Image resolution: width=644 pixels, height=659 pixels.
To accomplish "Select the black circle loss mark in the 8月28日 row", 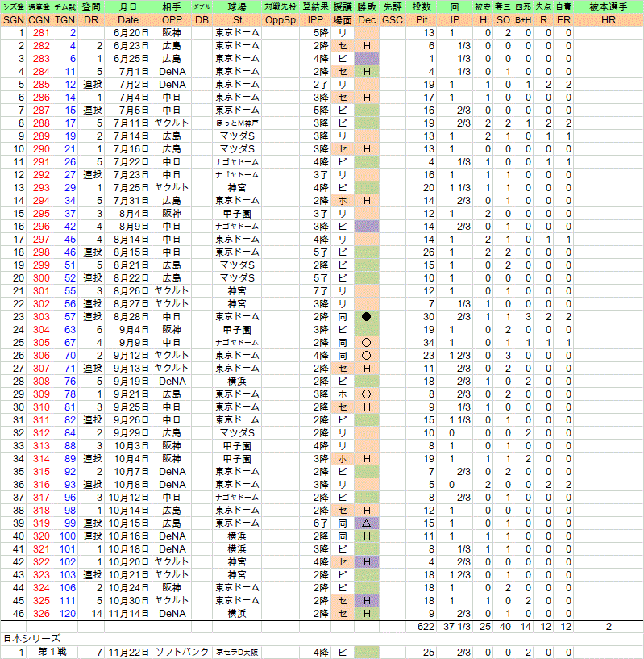I will click(366, 316).
